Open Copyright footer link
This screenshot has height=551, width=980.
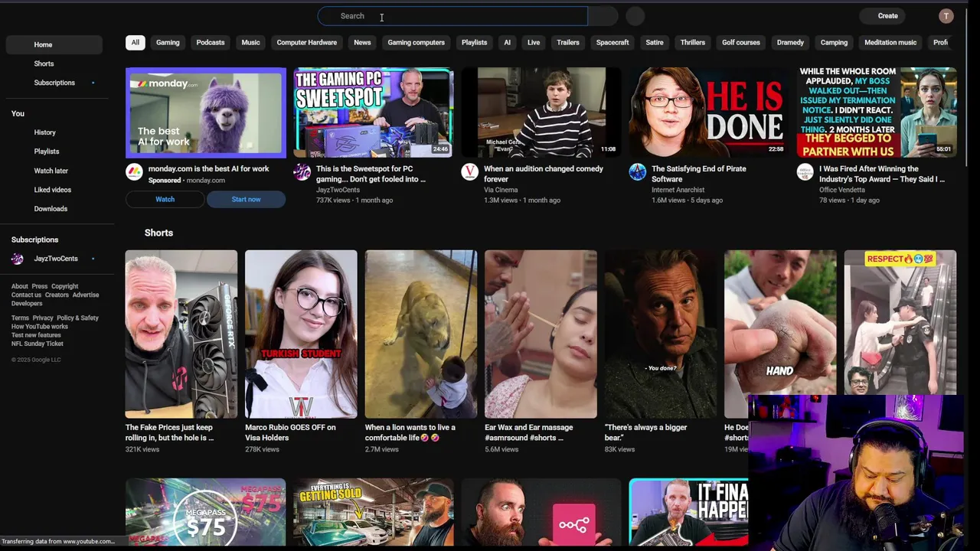pyautogui.click(x=65, y=287)
